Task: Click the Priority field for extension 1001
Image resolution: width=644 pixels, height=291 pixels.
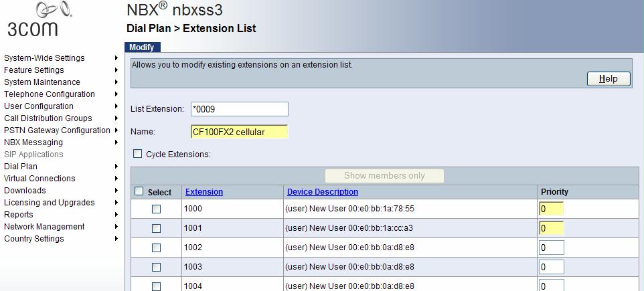Action: 551,228
